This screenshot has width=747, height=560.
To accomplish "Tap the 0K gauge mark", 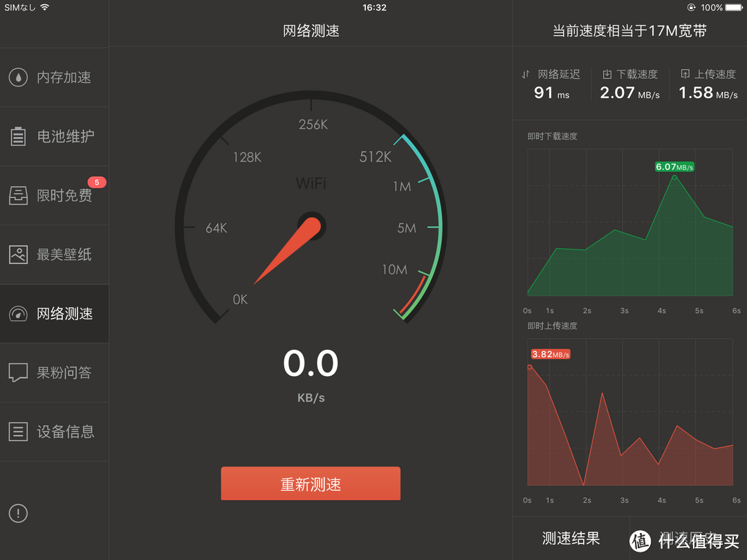I will (240, 299).
